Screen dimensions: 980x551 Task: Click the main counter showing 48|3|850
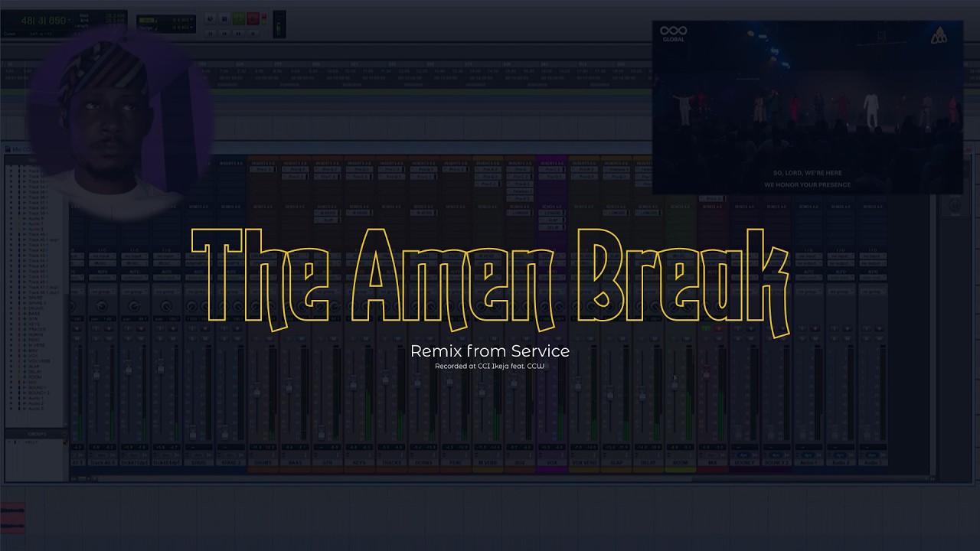point(43,21)
